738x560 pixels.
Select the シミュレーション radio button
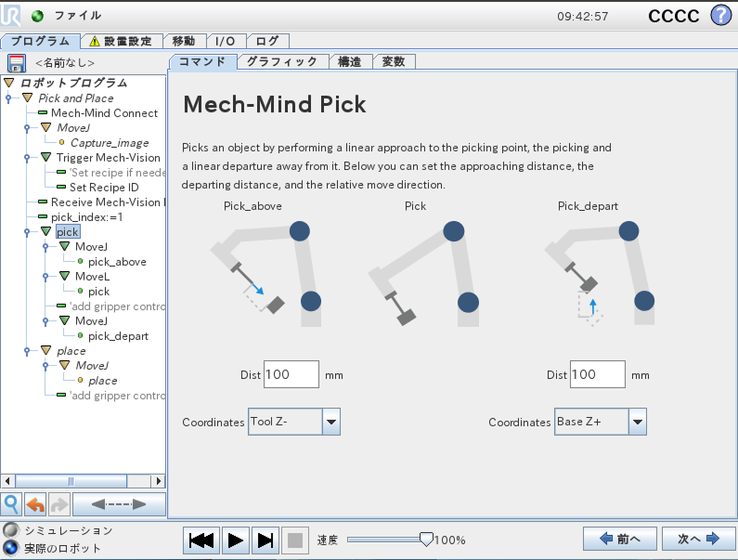click(x=10, y=530)
